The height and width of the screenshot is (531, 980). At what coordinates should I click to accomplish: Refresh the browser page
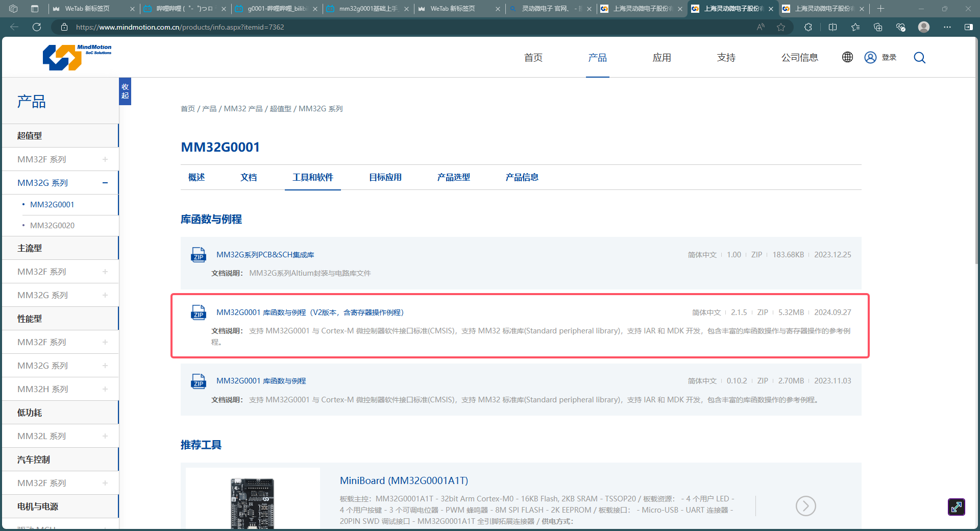pos(37,27)
